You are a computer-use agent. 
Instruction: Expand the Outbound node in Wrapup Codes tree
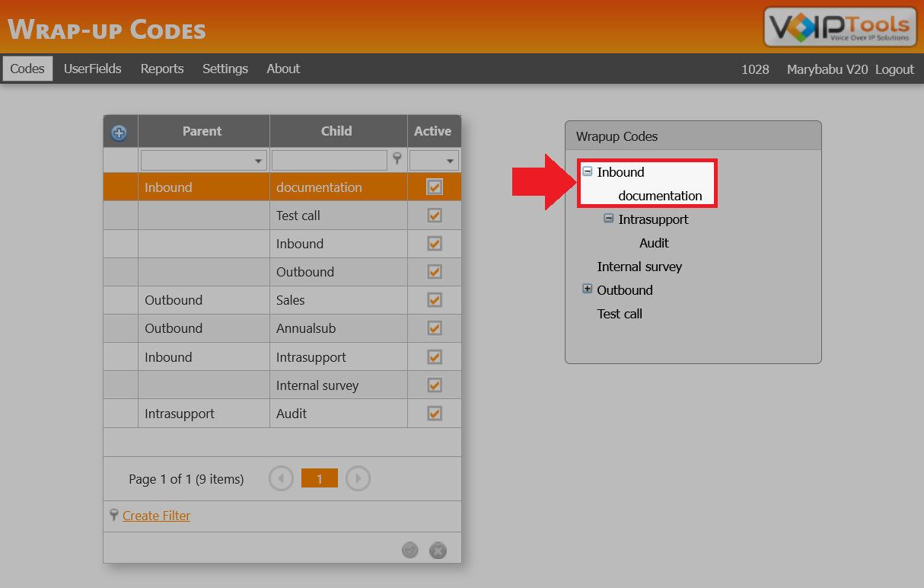(x=587, y=289)
